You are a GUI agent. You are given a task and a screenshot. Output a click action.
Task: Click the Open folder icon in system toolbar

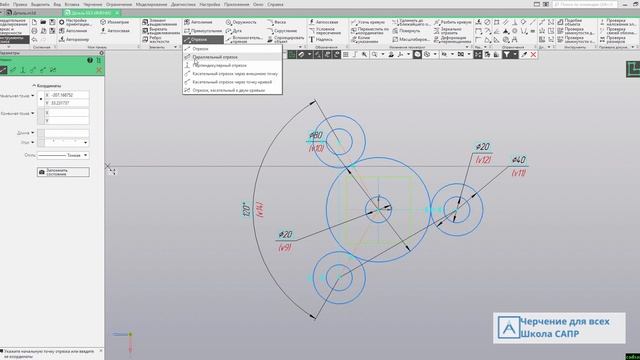click(x=43, y=22)
